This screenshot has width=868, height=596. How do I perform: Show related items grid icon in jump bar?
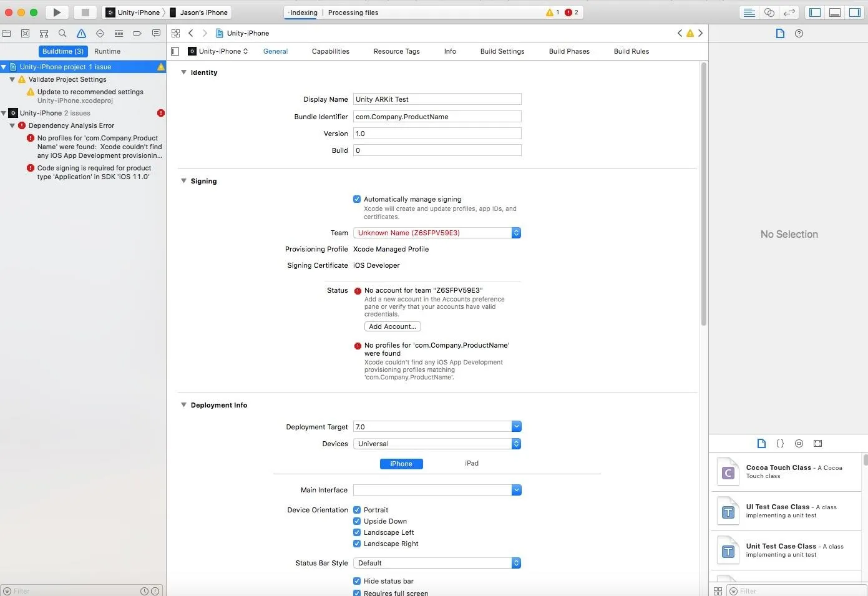175,33
